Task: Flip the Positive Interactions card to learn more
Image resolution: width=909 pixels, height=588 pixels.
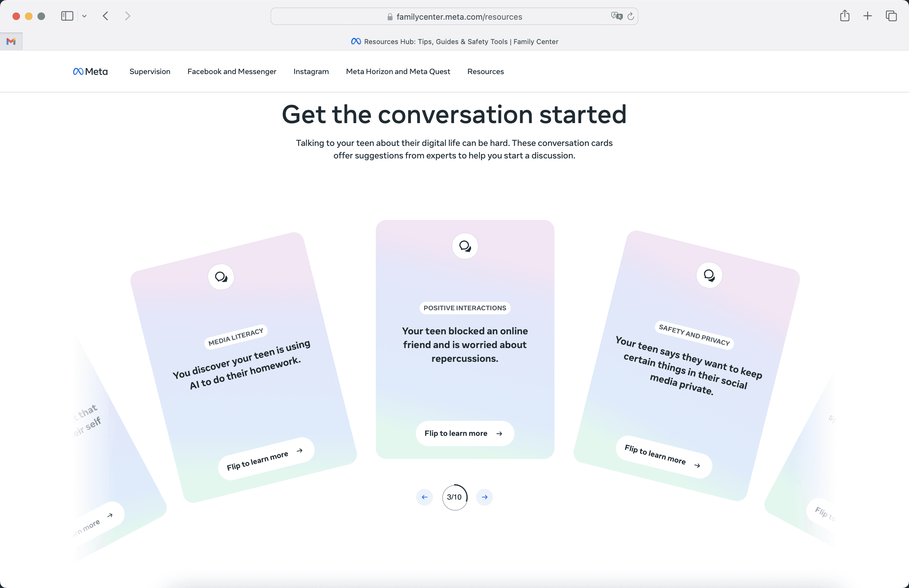Action: tap(464, 433)
